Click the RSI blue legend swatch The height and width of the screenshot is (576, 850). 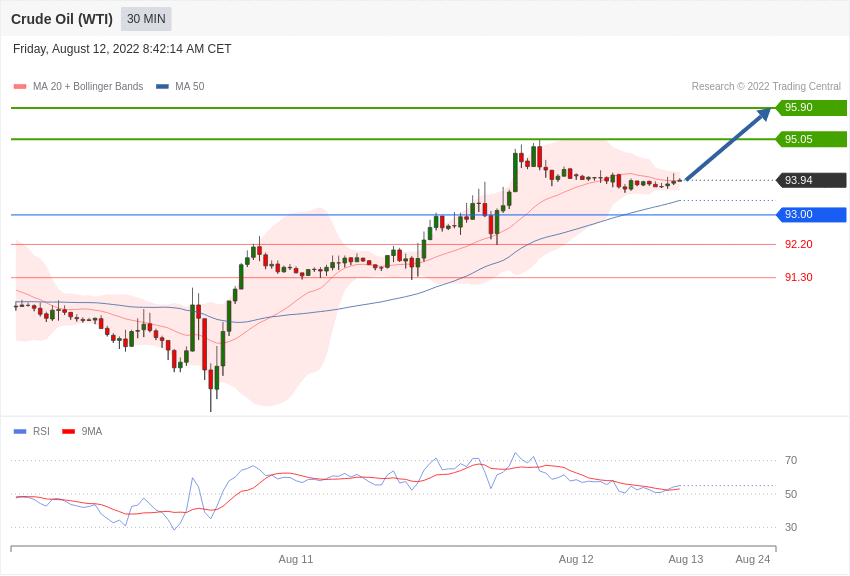click(x=20, y=431)
